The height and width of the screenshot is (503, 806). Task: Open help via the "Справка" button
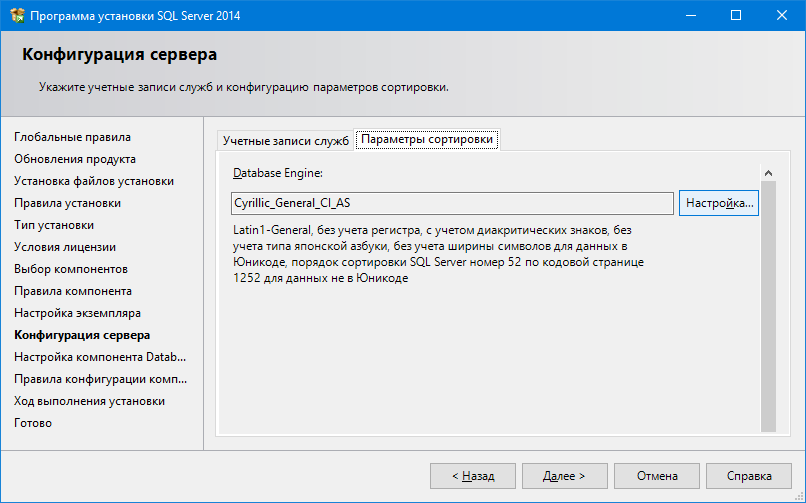748,476
